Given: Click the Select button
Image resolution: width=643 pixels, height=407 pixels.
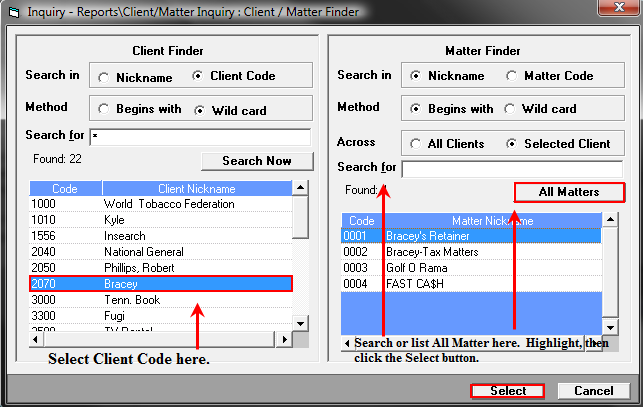Looking at the screenshot, I should [508, 391].
